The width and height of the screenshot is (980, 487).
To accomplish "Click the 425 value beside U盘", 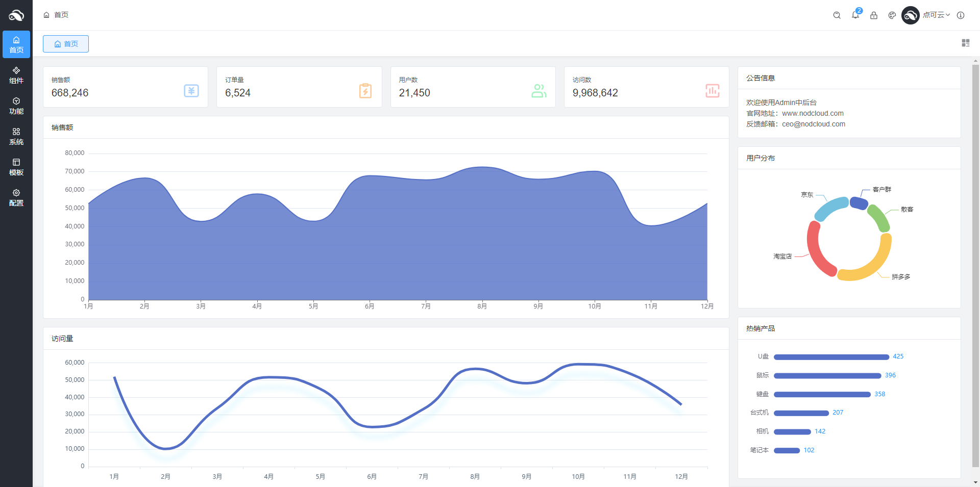I will [898, 356].
